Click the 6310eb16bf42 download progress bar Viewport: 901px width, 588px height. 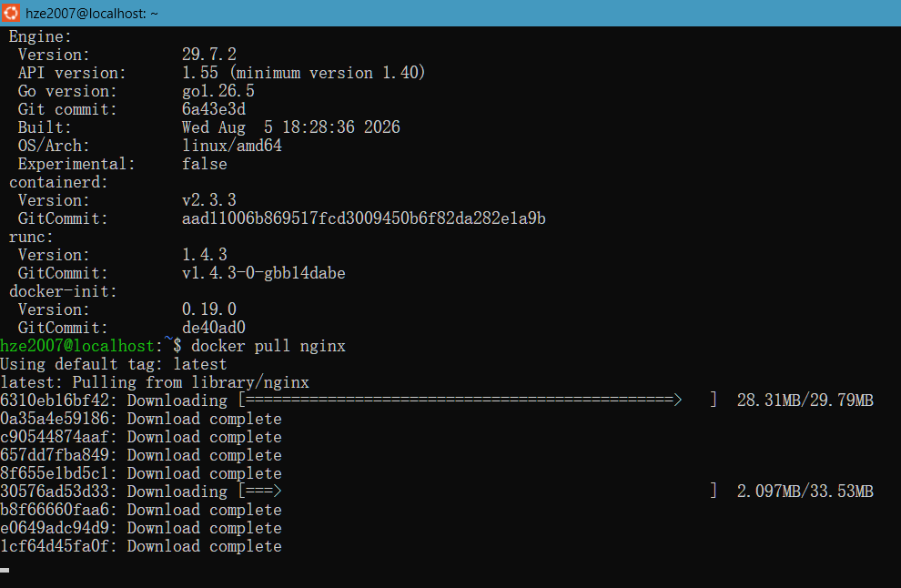coord(478,400)
